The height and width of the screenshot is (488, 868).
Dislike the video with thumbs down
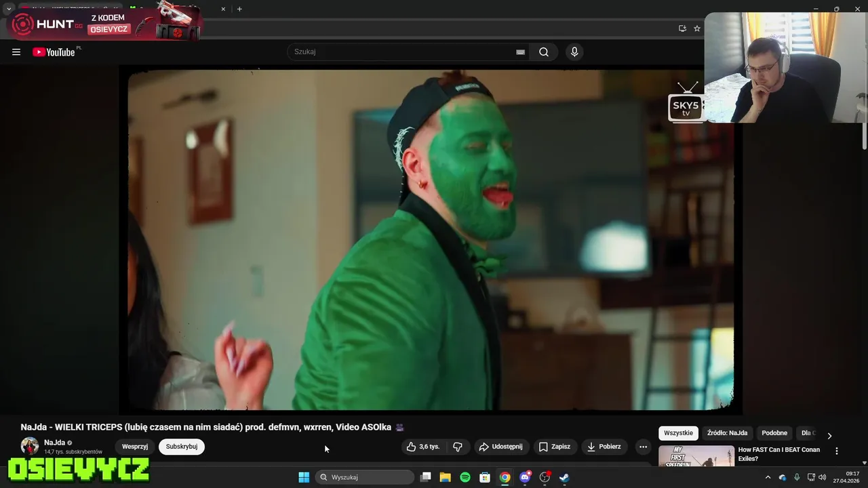coord(458,447)
